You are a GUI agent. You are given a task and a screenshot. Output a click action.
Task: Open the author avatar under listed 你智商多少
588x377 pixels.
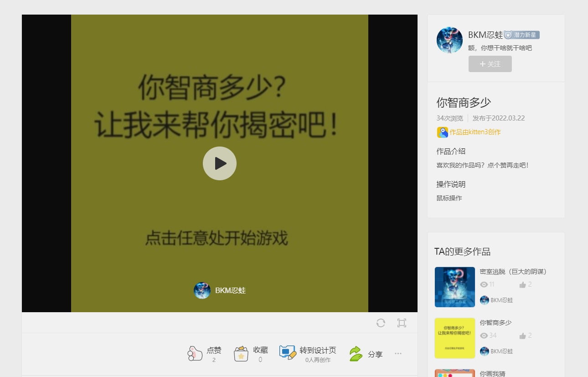pyautogui.click(x=485, y=351)
